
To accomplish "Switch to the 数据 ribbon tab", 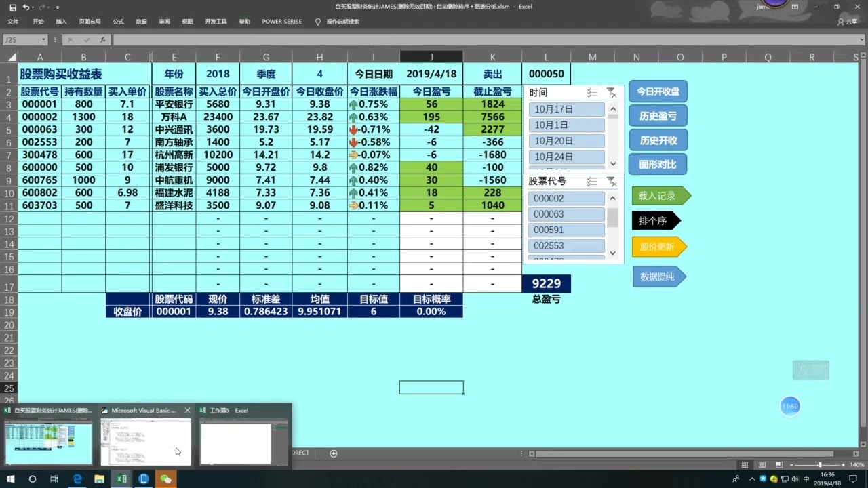I will tap(141, 22).
